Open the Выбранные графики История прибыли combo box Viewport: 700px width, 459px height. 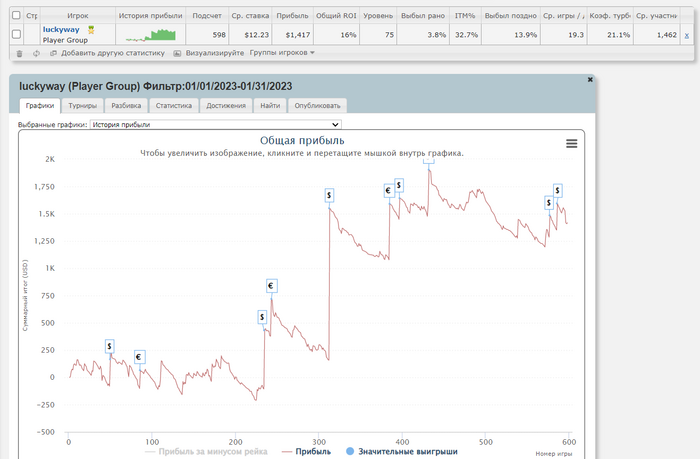click(216, 125)
